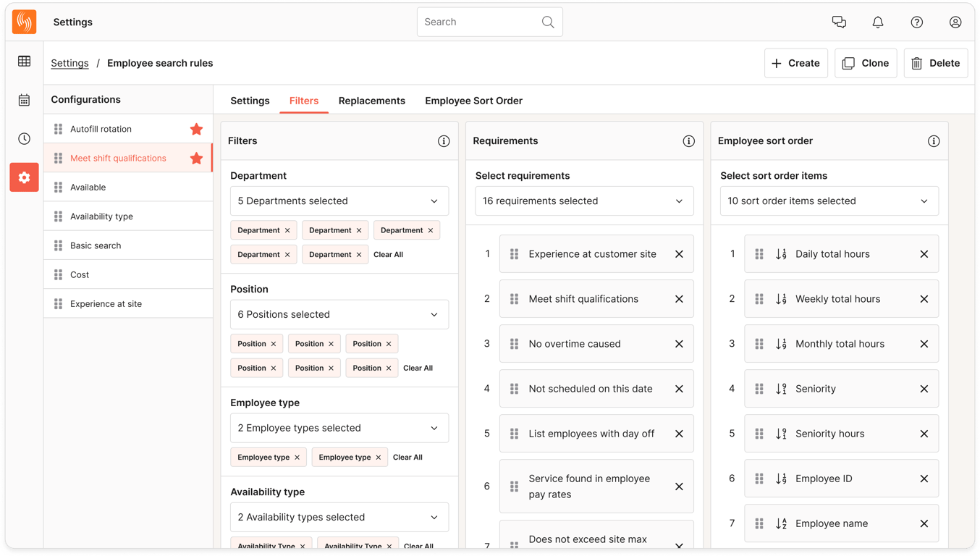Viewport: 980px width, 556px height.
Task: Toggle sort direction for Daily total hours
Action: pos(782,254)
